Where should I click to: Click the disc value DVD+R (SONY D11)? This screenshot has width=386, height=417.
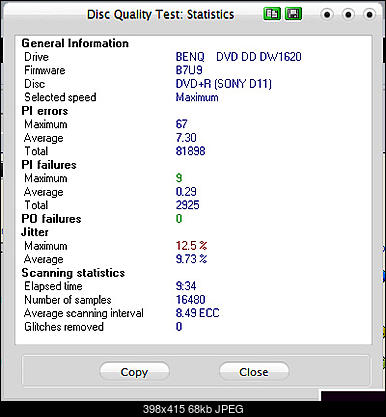pyautogui.click(x=224, y=84)
